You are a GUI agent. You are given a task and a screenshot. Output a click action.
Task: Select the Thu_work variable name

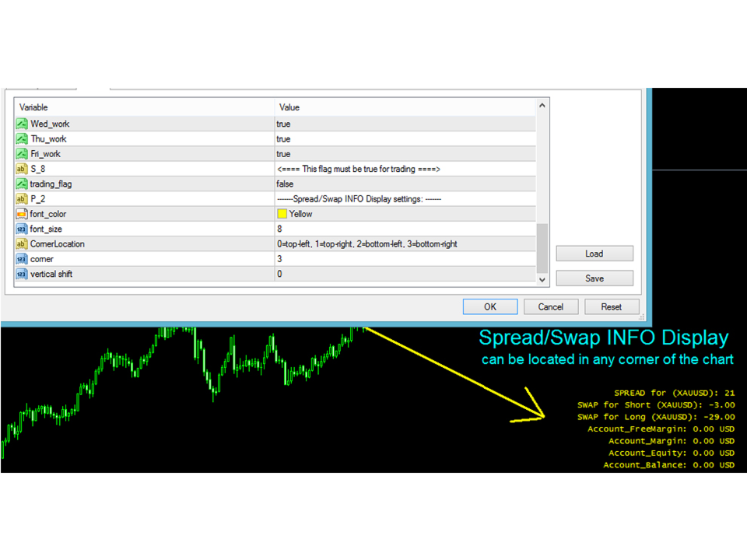48,139
